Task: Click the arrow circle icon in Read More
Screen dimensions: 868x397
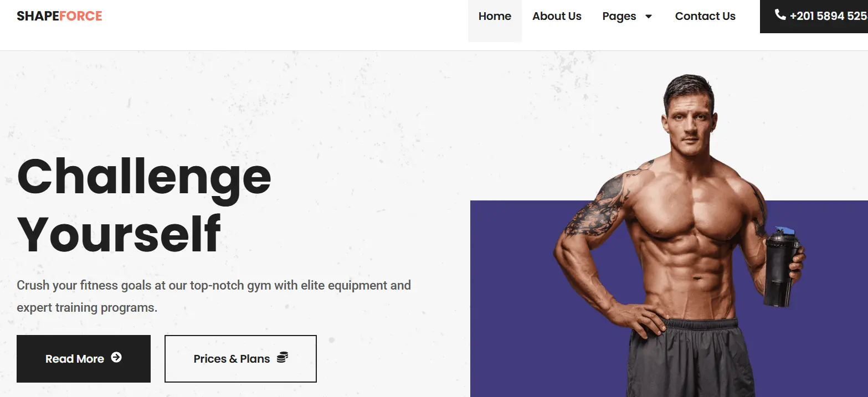Action: (116, 358)
